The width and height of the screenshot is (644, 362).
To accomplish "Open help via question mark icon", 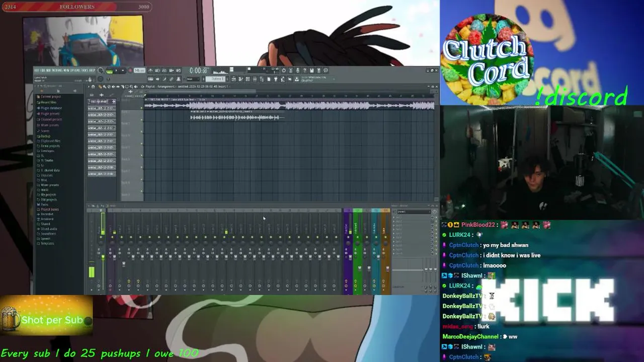I will click(304, 70).
